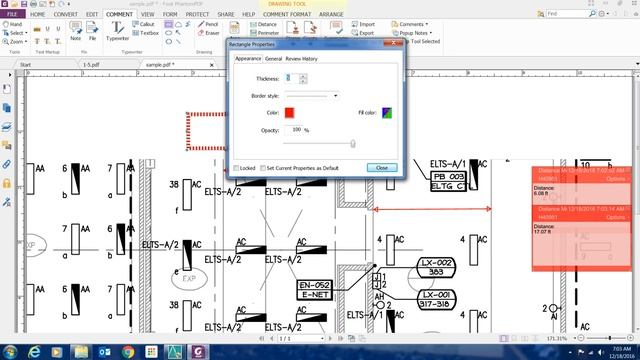
Task: Choose the Arrow drawing tool
Action: point(178,33)
